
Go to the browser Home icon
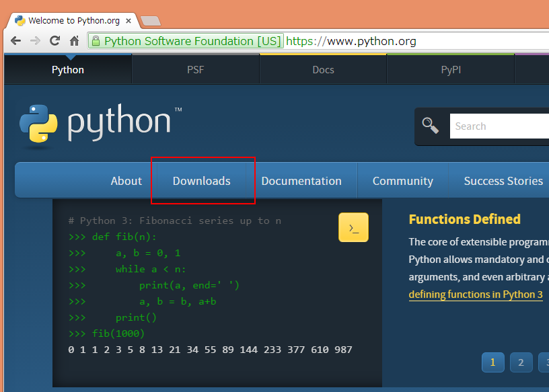point(74,41)
